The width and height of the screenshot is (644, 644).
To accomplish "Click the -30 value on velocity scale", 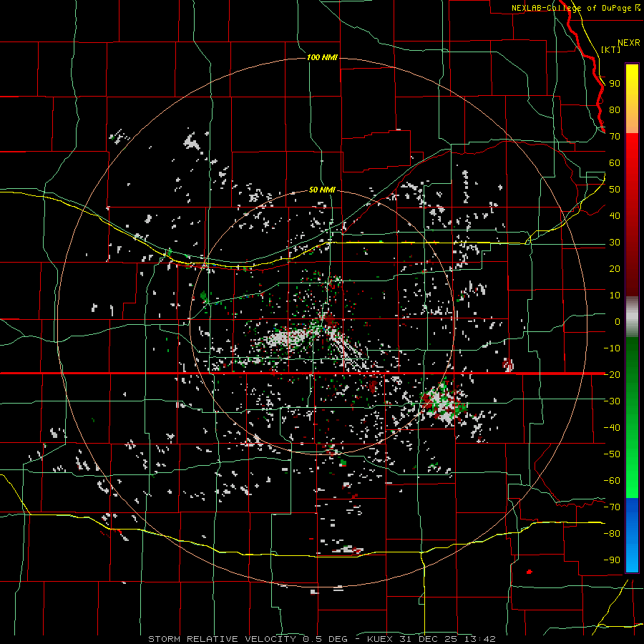I will [x=612, y=401].
